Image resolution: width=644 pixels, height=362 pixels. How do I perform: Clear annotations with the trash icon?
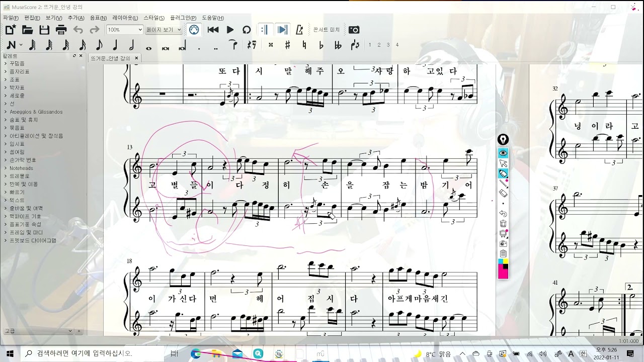[503, 224]
